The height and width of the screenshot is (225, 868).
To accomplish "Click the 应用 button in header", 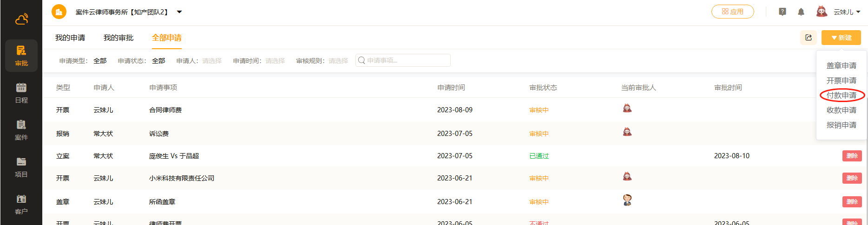I will (732, 12).
